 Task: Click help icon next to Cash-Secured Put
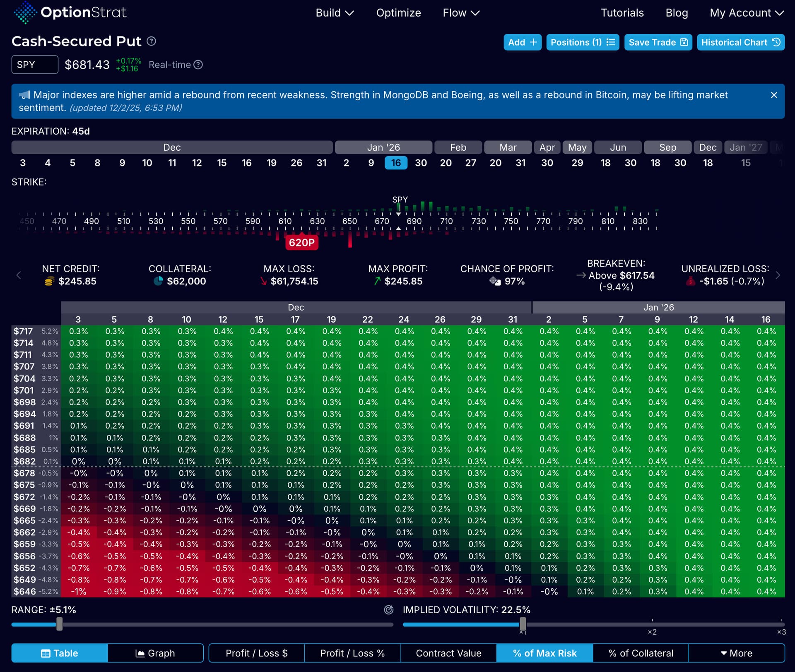(152, 41)
